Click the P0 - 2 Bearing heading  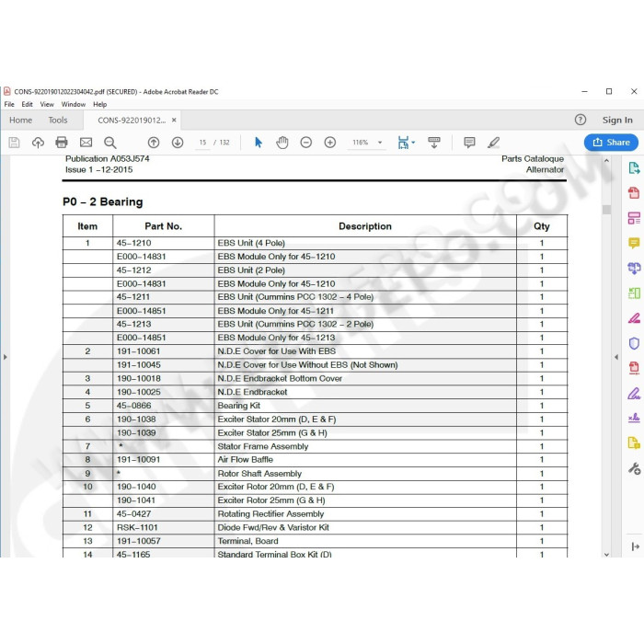tap(103, 201)
